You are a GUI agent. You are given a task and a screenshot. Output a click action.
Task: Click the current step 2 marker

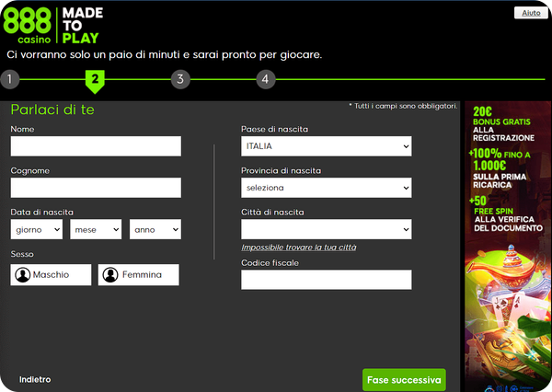point(95,81)
